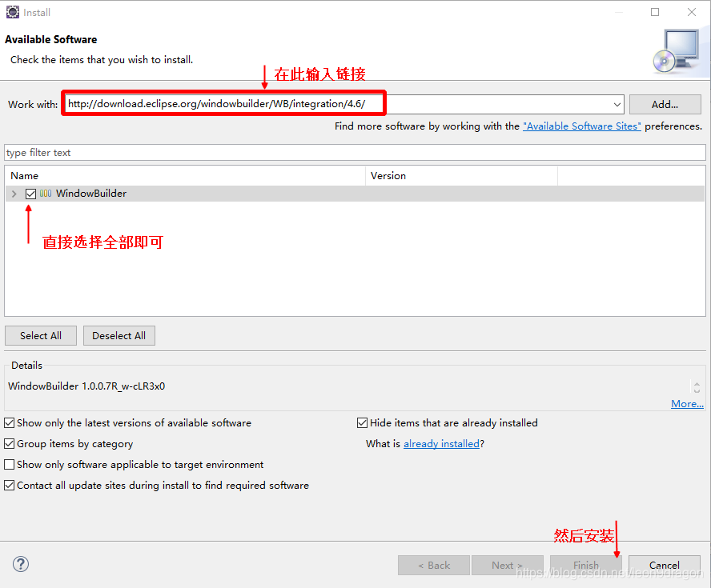711x588 pixels.
Task: Open the Available Software Sites link
Action: point(582,126)
